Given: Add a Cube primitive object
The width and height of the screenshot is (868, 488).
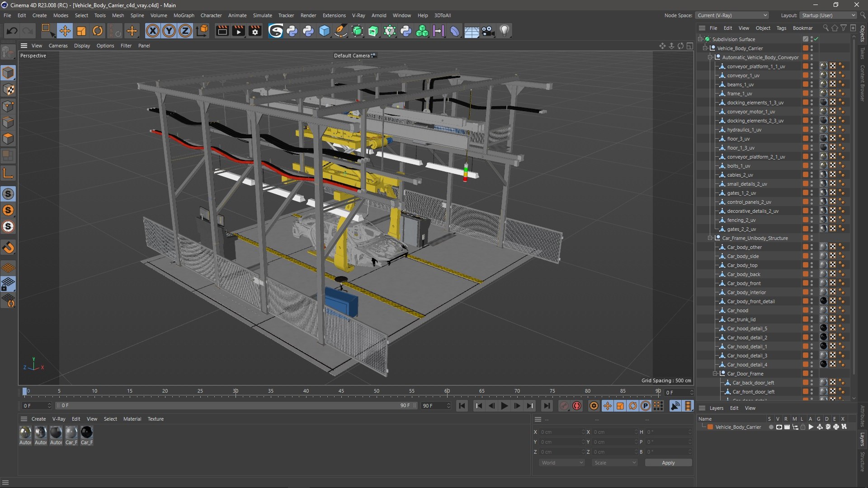Looking at the screenshot, I should 325,31.
